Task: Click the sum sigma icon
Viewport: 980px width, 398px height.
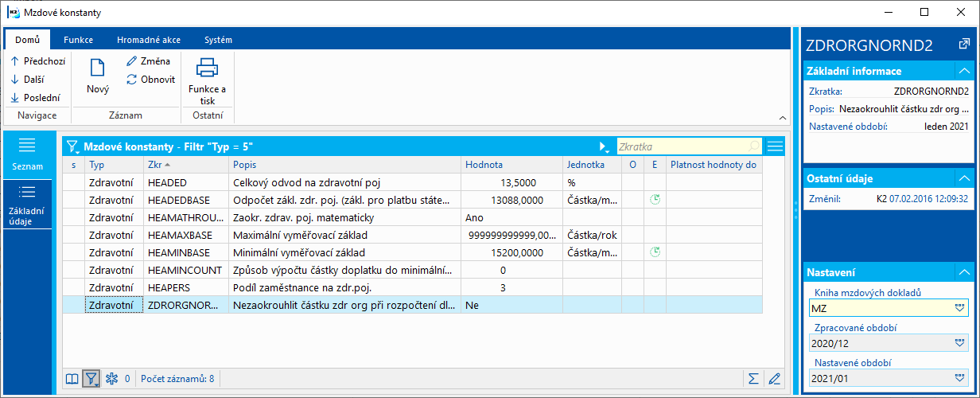Action: click(753, 379)
